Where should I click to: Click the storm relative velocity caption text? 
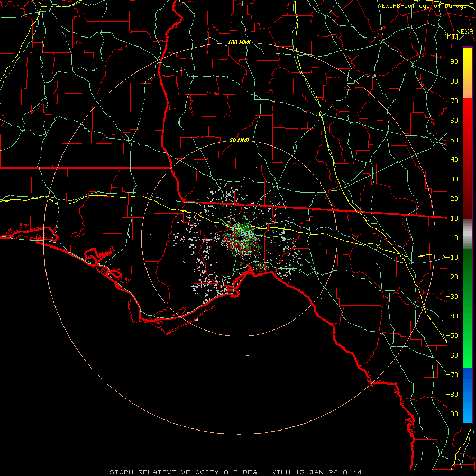click(238, 472)
